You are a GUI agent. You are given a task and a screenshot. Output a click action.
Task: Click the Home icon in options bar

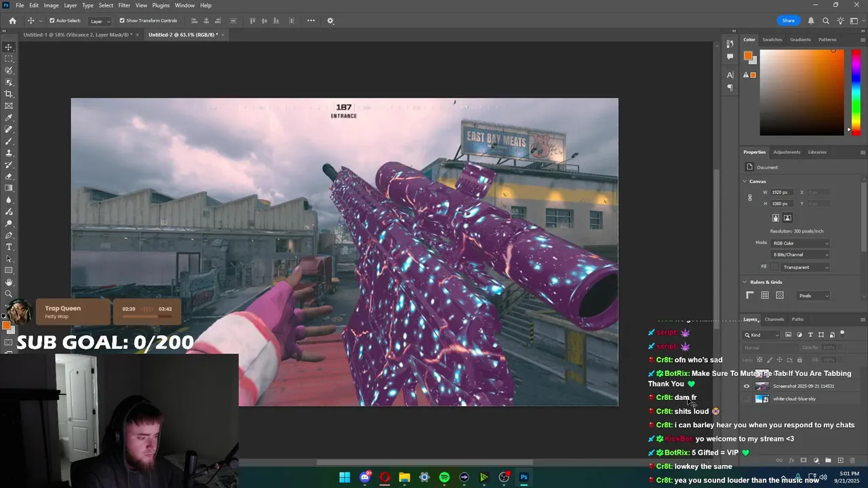(x=12, y=20)
